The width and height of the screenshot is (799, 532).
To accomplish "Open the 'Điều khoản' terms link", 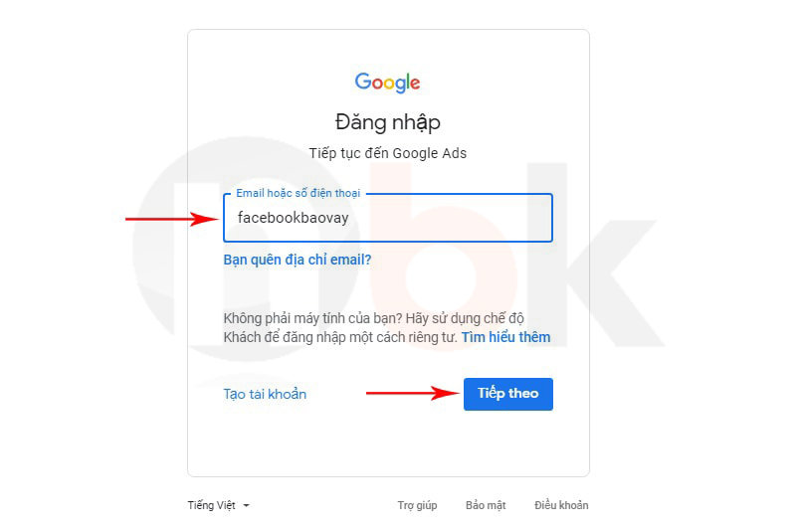I will click(561, 505).
